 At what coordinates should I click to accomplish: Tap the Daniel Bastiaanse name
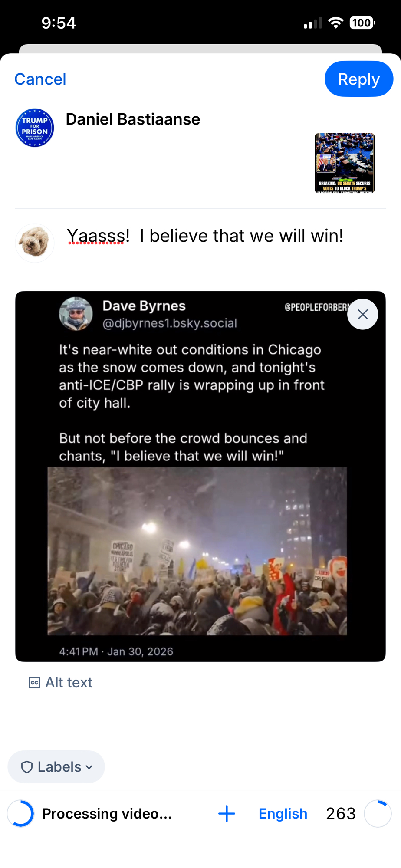click(x=133, y=119)
